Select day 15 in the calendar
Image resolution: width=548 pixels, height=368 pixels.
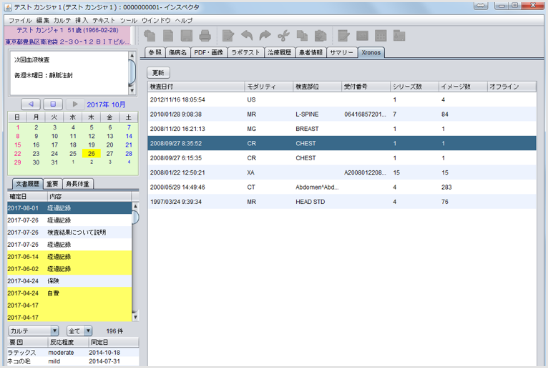coord(17,145)
